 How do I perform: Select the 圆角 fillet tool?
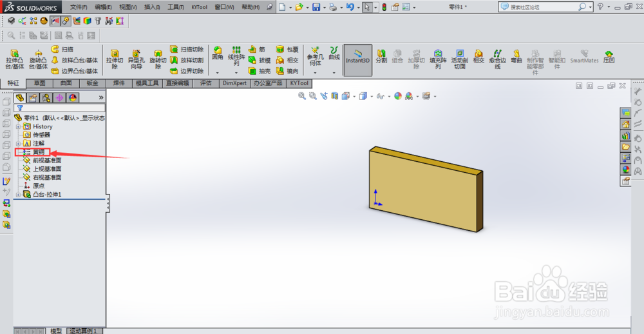(x=218, y=54)
